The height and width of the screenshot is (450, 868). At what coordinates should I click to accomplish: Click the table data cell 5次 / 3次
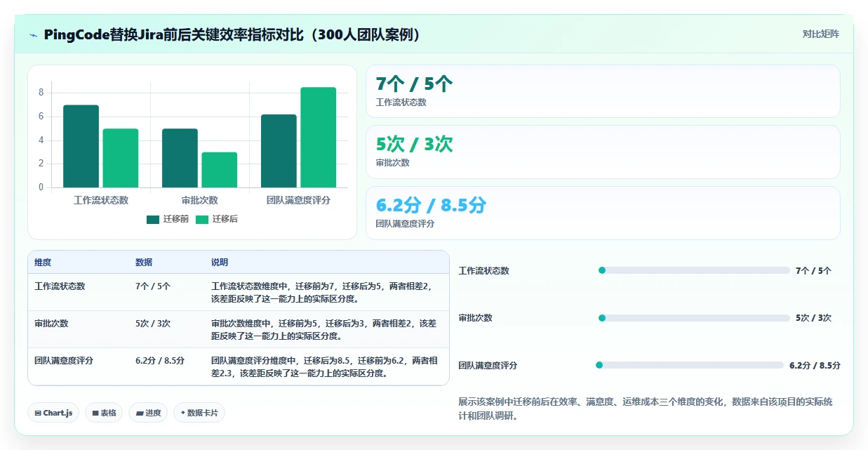[x=153, y=323]
